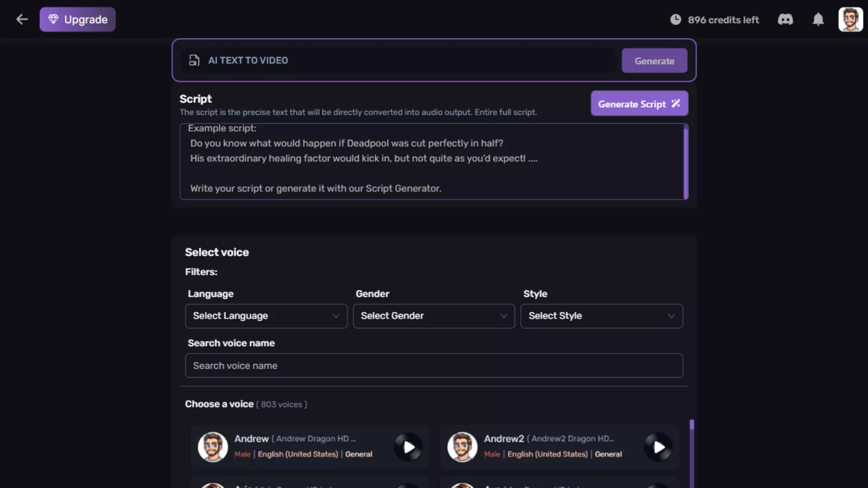
Task: Open the Discord icon link
Action: click(x=785, y=19)
